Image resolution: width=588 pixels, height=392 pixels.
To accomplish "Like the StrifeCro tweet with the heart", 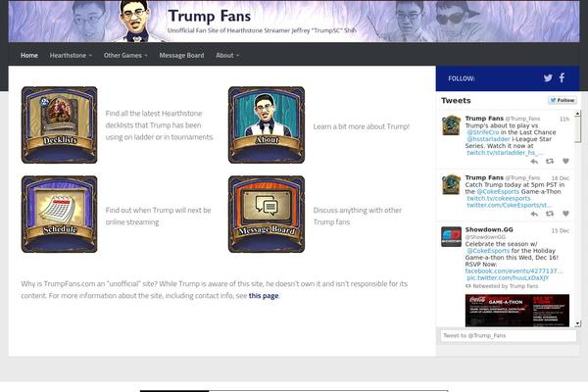I will click(x=565, y=161).
